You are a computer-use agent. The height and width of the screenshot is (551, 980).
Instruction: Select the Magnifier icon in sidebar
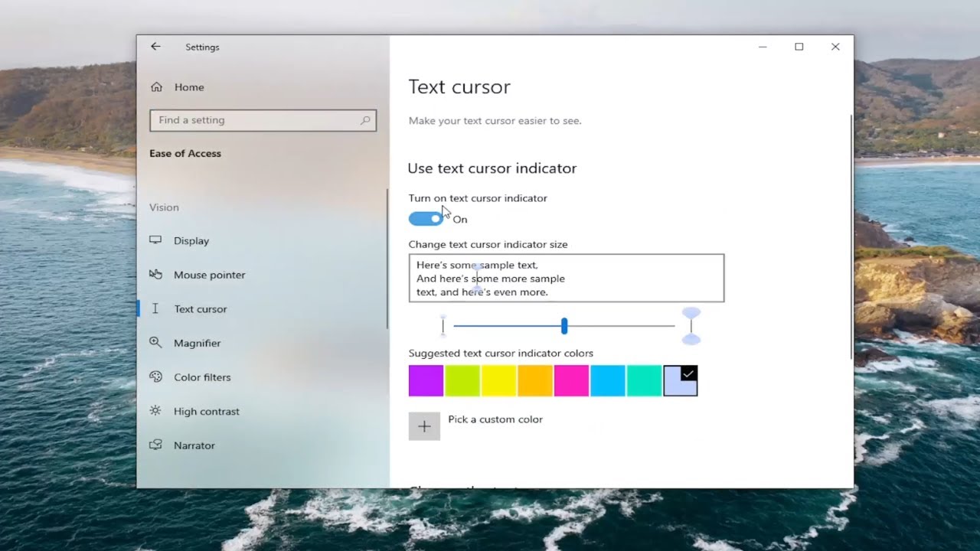[x=155, y=343]
